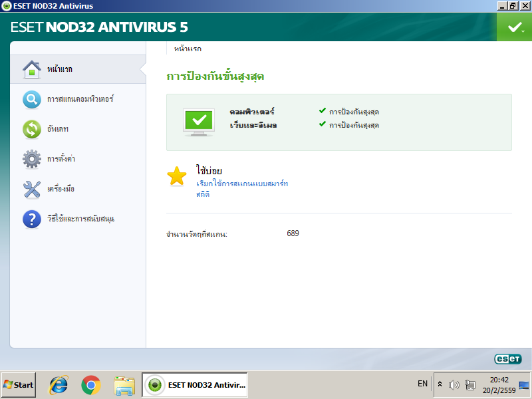Click the ESET logo at bottom right
Viewport: 532px width, 399px height.
click(508, 358)
